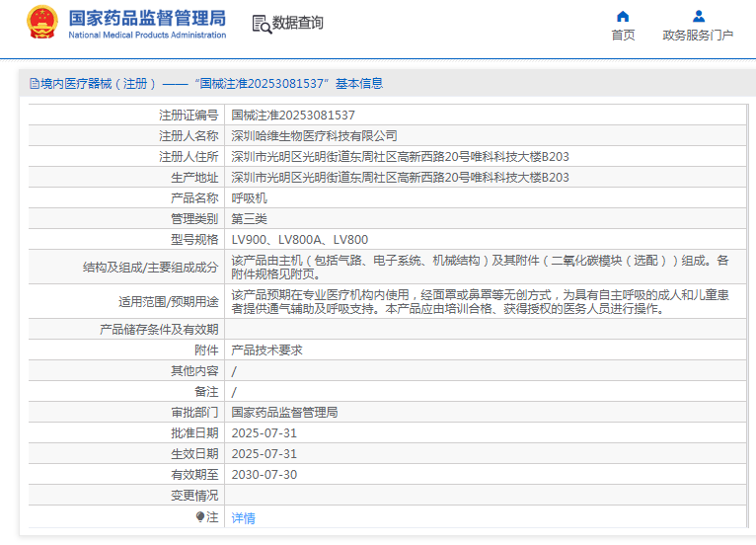Click the 结构及组成 description text

click(480, 268)
